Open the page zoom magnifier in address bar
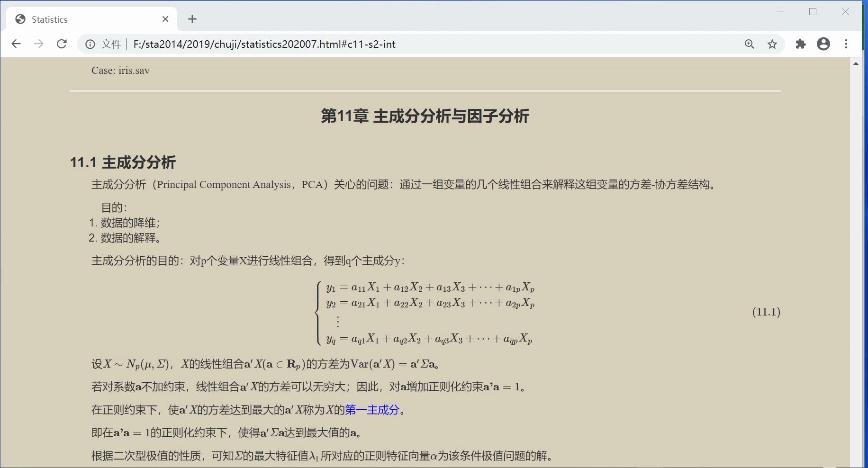This screenshot has height=468, width=868. tap(749, 44)
